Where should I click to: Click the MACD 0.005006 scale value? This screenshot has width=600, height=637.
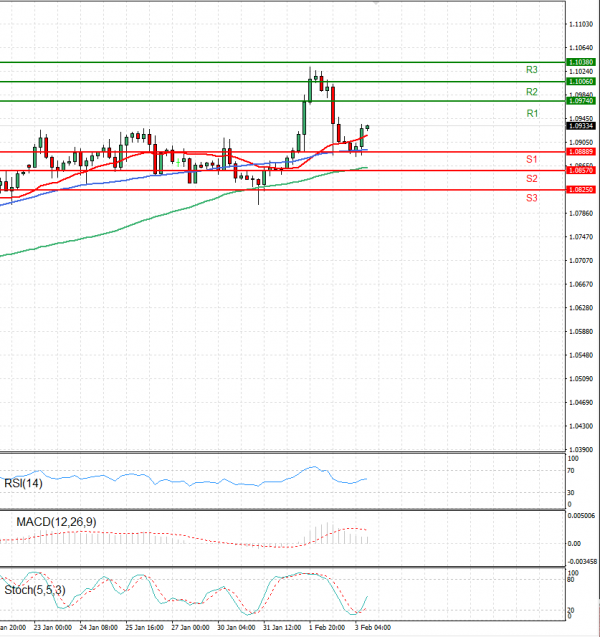pos(582,516)
